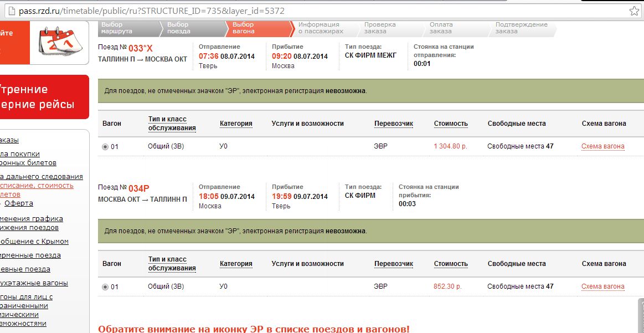The width and height of the screenshot is (644, 333).
Task: Click the bookmark star in address bar
Action: [x=634, y=11]
